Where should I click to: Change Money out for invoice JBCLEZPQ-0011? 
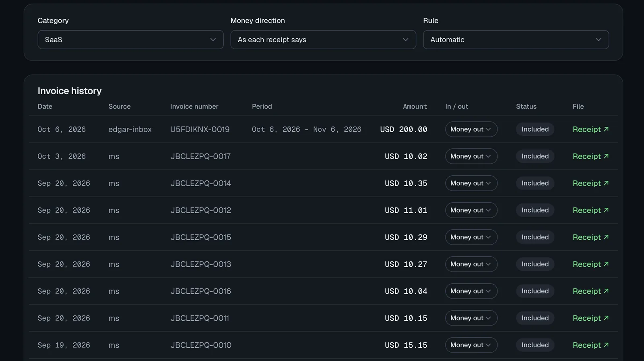click(x=471, y=318)
